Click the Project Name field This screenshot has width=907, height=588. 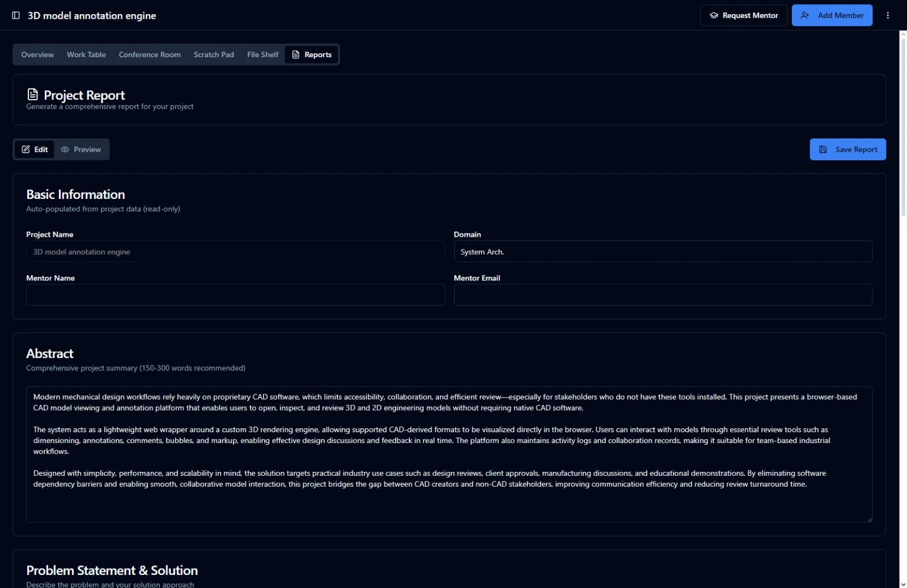click(235, 252)
